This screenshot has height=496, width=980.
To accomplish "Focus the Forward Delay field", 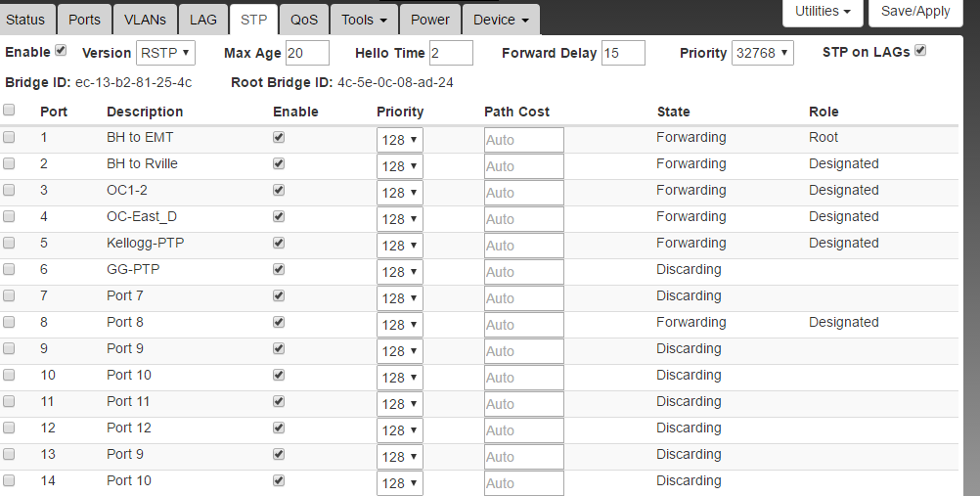I will [x=623, y=53].
